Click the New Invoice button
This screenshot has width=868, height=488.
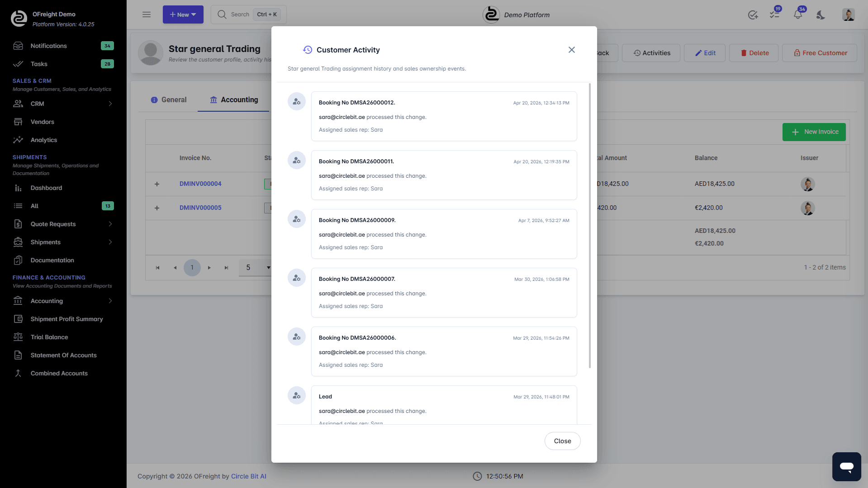tap(814, 132)
